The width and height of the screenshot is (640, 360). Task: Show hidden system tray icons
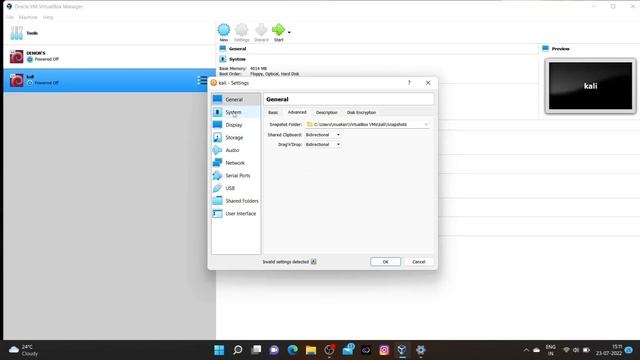(526, 350)
